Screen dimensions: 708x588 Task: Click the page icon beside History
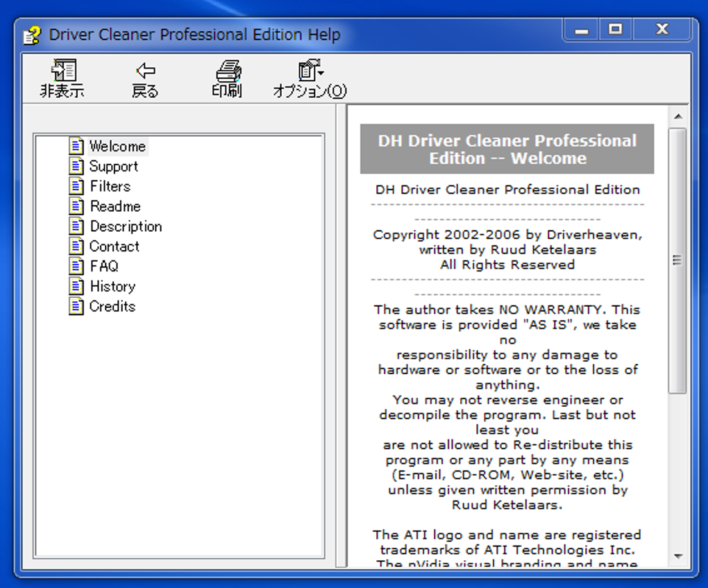click(76, 286)
